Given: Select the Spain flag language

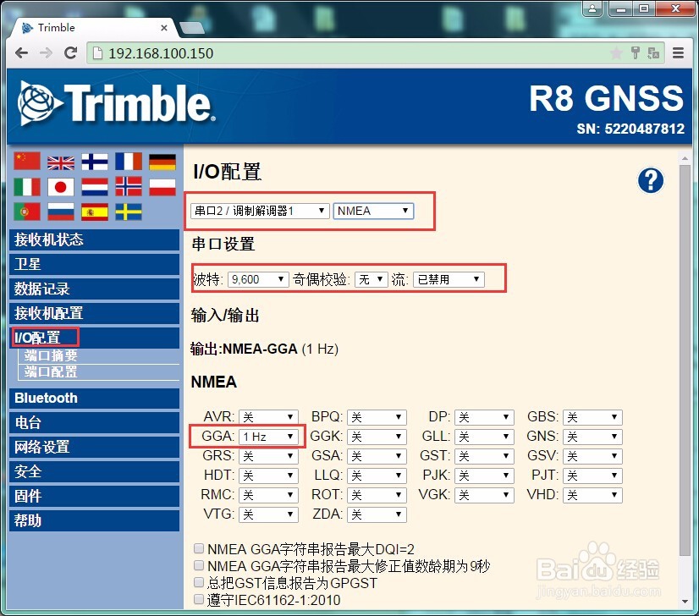Looking at the screenshot, I should 95,212.
